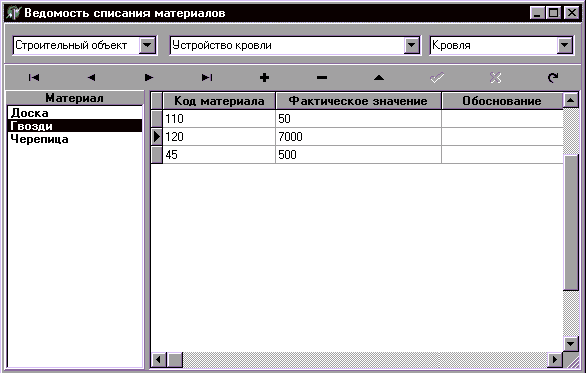
Task: Click the Фактическое значение column header
Action: tap(358, 101)
